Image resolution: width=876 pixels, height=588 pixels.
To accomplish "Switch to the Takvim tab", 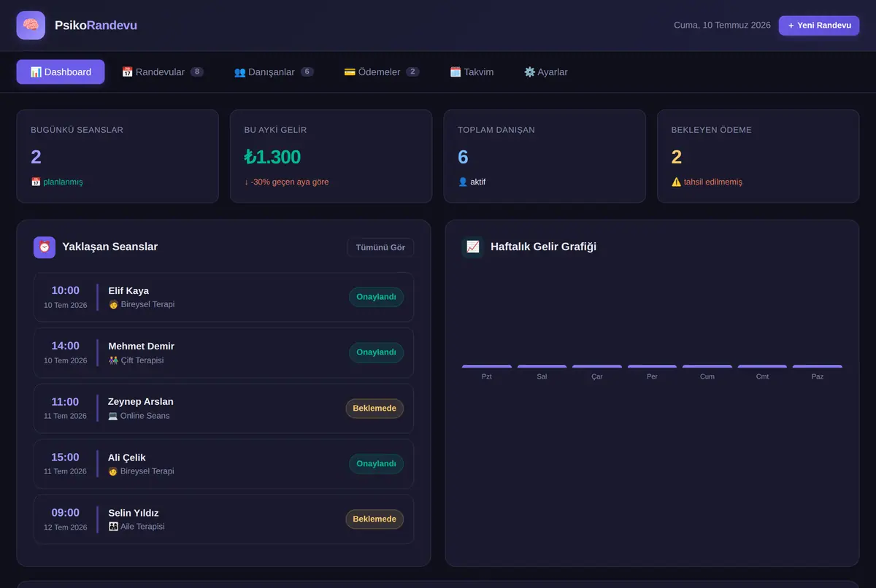I will pyautogui.click(x=472, y=72).
